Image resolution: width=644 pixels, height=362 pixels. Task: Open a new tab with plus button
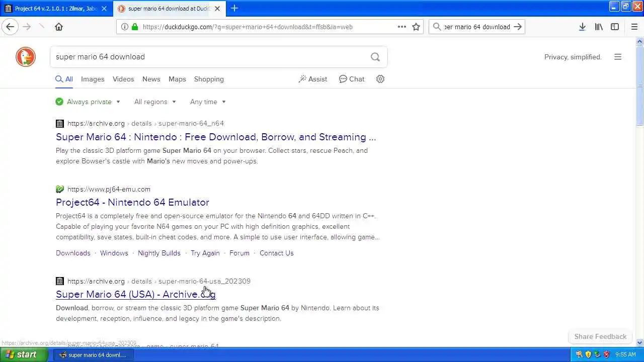(x=234, y=8)
